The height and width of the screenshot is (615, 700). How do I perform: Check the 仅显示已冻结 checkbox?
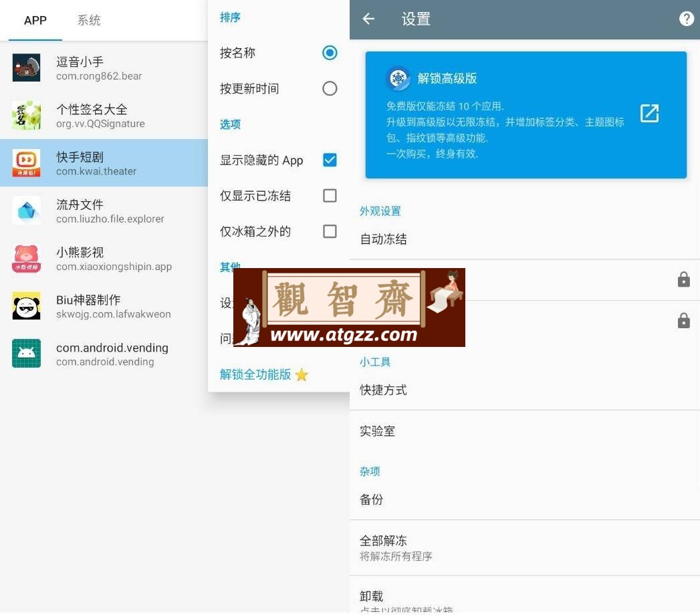pyautogui.click(x=330, y=195)
